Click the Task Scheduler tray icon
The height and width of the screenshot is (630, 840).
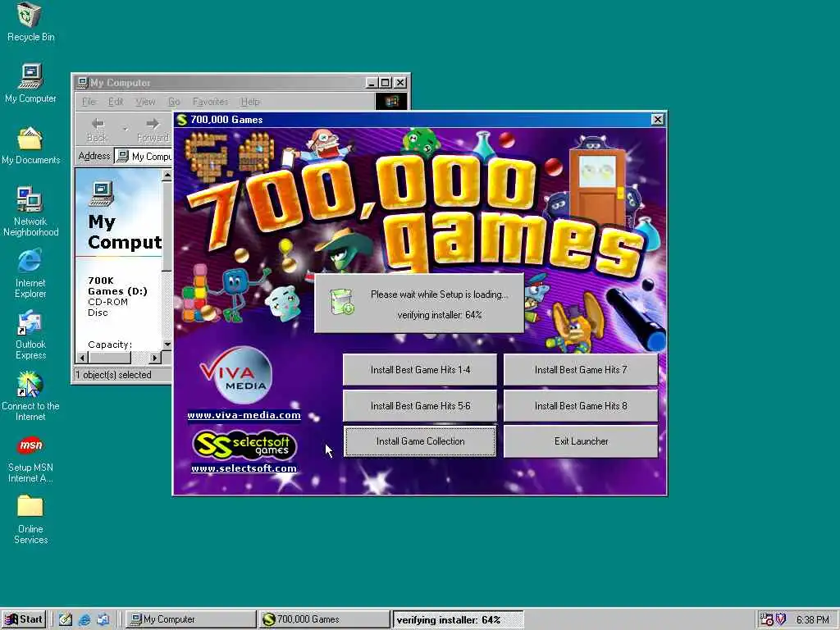coord(767,619)
